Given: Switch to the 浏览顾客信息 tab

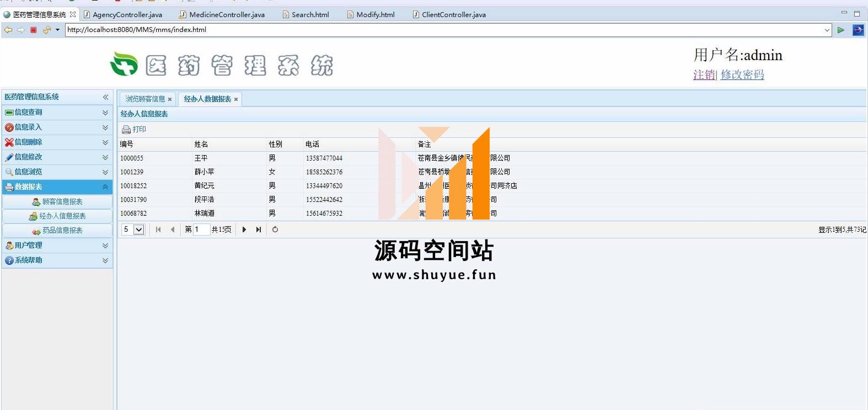Looking at the screenshot, I should coord(145,99).
